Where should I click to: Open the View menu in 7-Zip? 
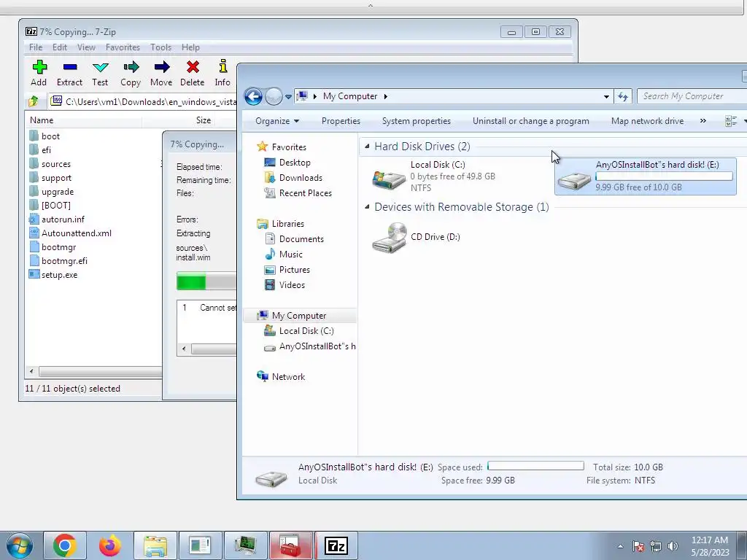[86, 47]
